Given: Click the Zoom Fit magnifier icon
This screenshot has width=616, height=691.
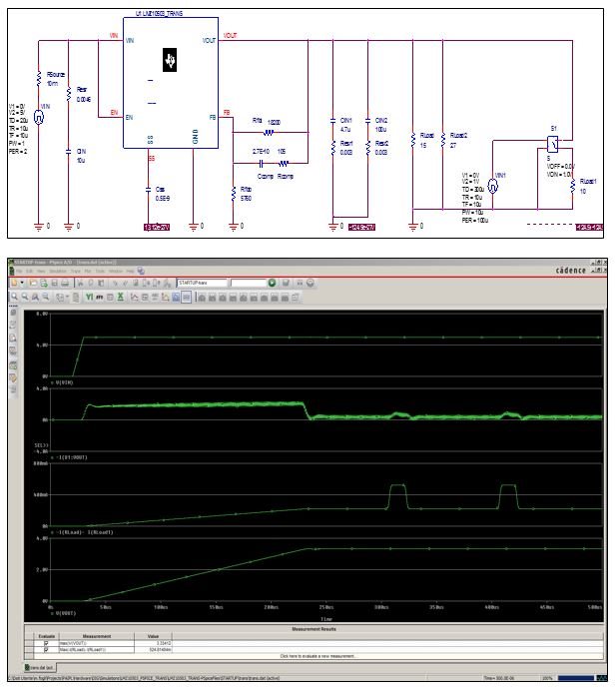Looking at the screenshot, I should [x=45, y=297].
